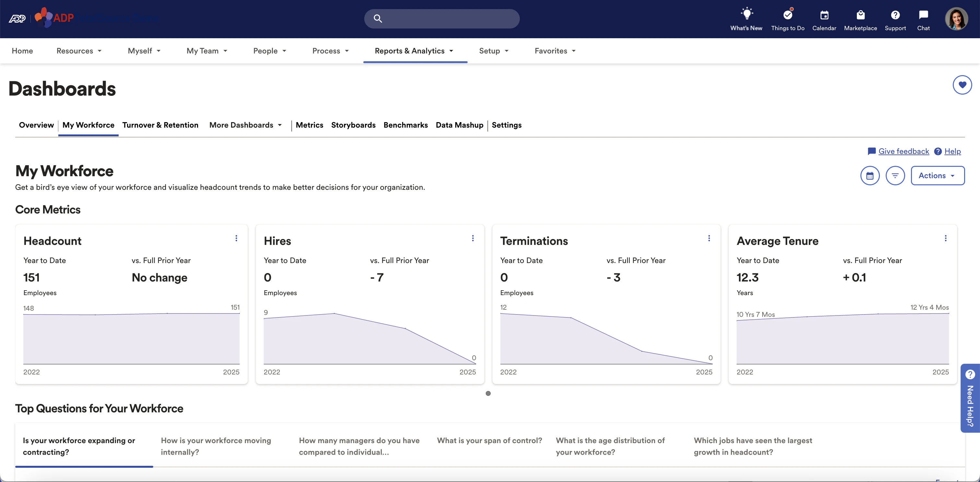Open the Chat panel
This screenshot has height=482, width=980.
[x=924, y=18]
